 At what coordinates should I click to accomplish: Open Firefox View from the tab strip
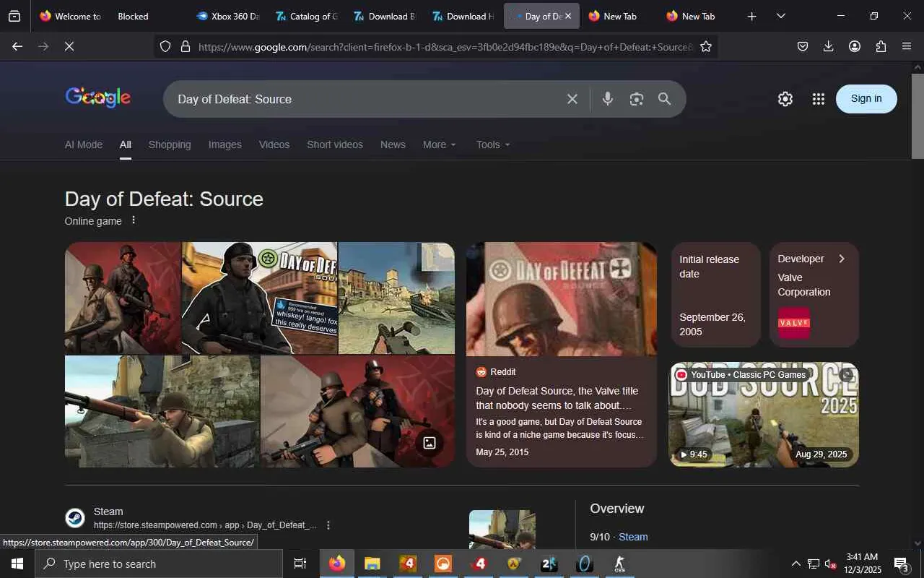click(14, 16)
